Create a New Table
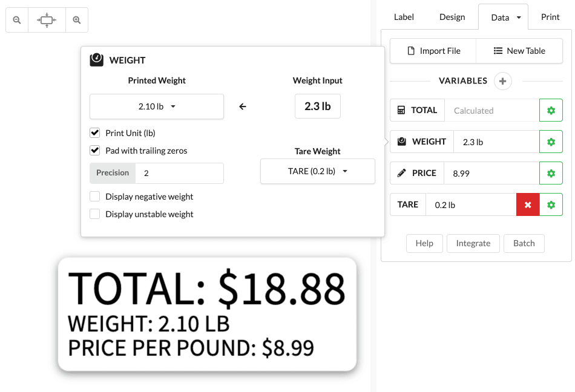Screen dimensions: 575x392 [519, 51]
